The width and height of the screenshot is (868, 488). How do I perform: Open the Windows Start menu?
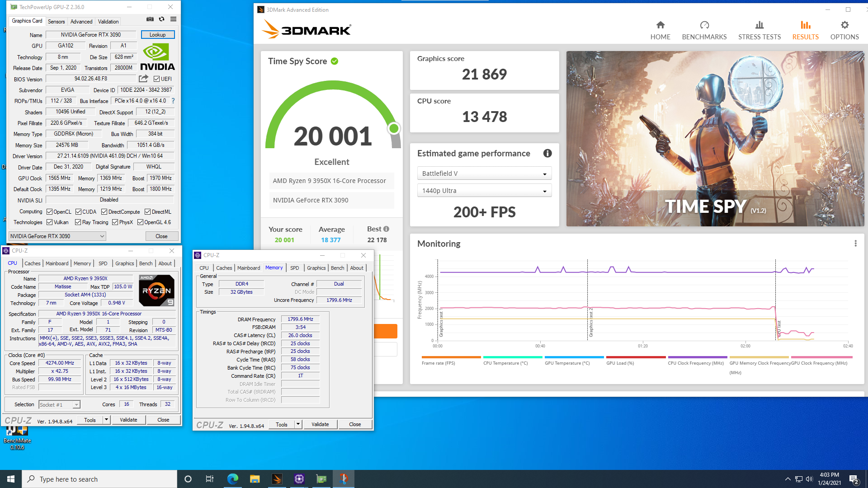[x=11, y=479]
